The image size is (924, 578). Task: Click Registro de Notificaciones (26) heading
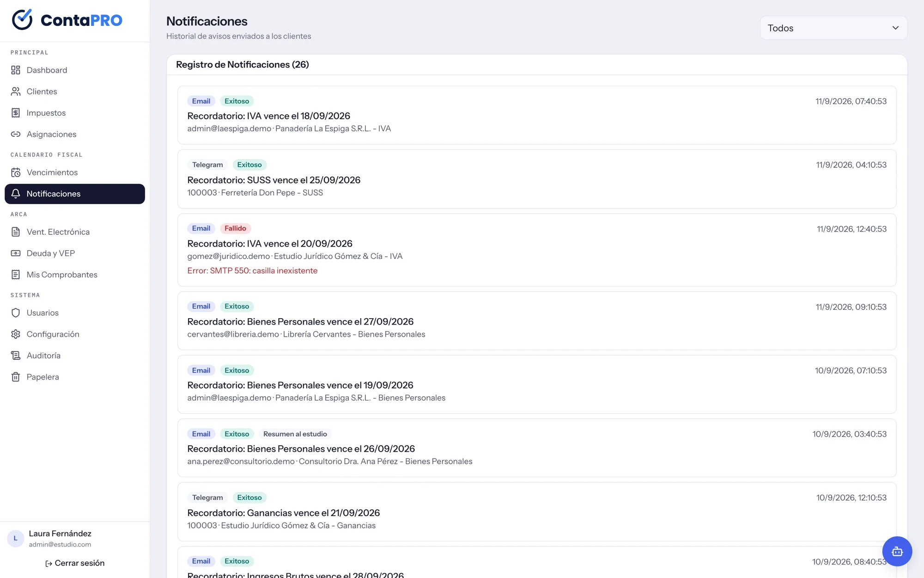(x=243, y=65)
